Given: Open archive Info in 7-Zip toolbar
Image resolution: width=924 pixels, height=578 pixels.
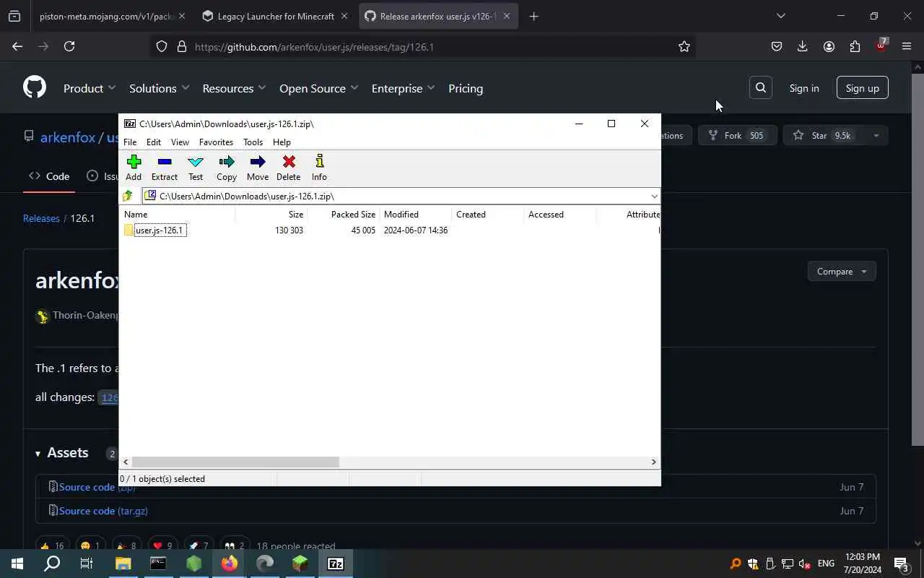Looking at the screenshot, I should (x=319, y=168).
